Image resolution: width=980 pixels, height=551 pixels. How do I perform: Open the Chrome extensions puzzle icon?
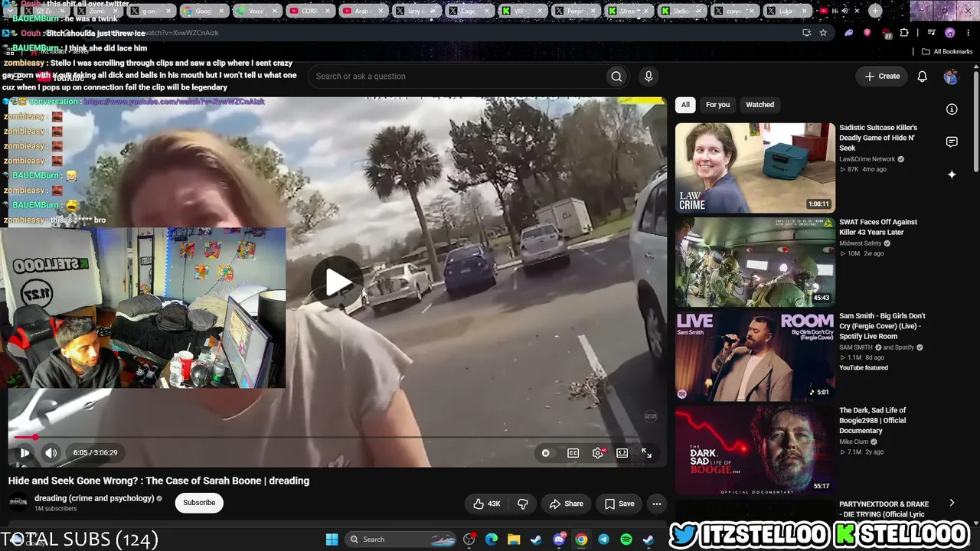pos(904,33)
